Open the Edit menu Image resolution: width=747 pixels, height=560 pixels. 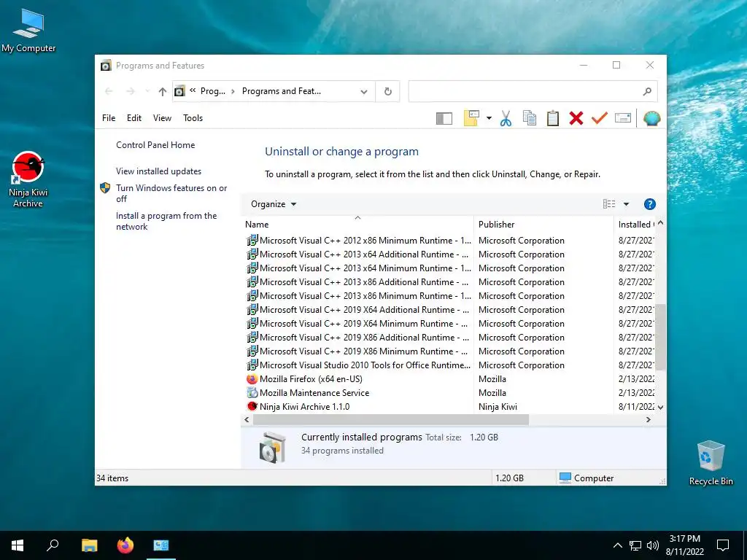click(134, 118)
